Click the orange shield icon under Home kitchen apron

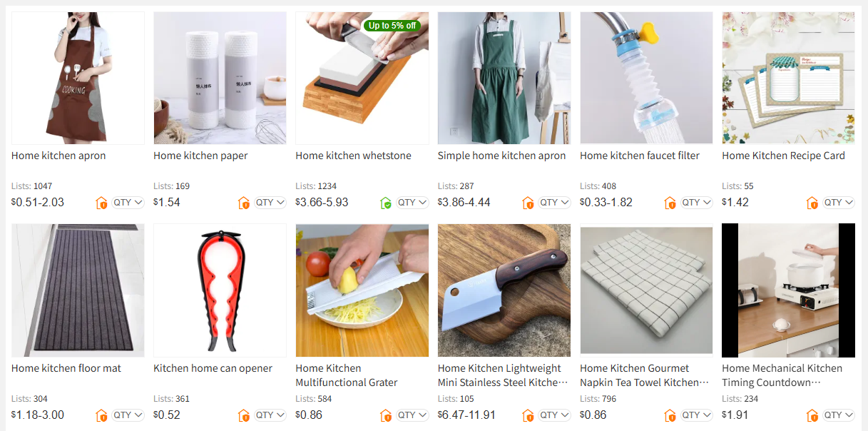point(101,203)
